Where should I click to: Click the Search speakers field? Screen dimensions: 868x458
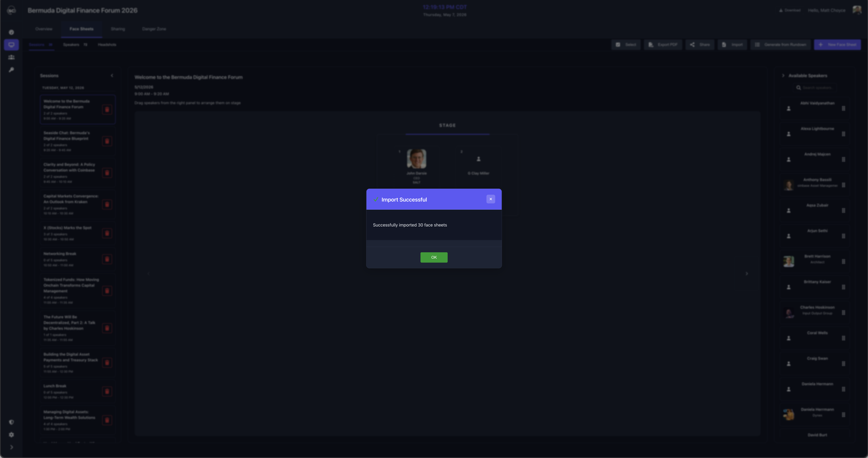pos(815,87)
